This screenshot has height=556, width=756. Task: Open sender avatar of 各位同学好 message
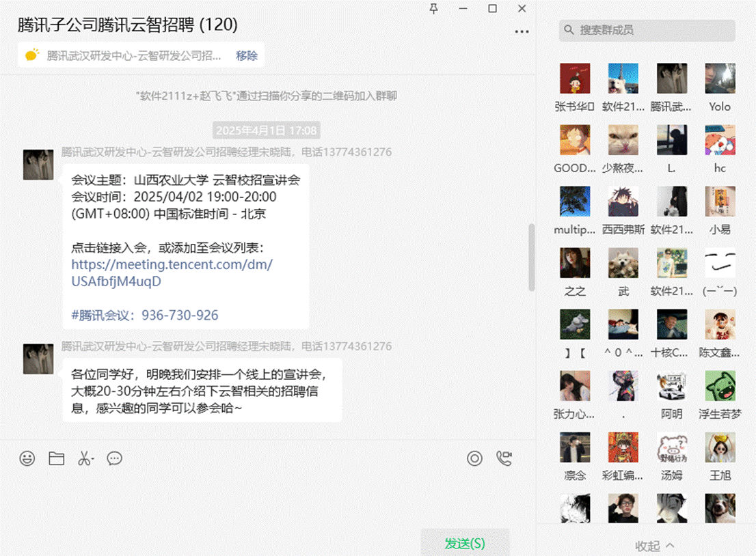[38, 359]
